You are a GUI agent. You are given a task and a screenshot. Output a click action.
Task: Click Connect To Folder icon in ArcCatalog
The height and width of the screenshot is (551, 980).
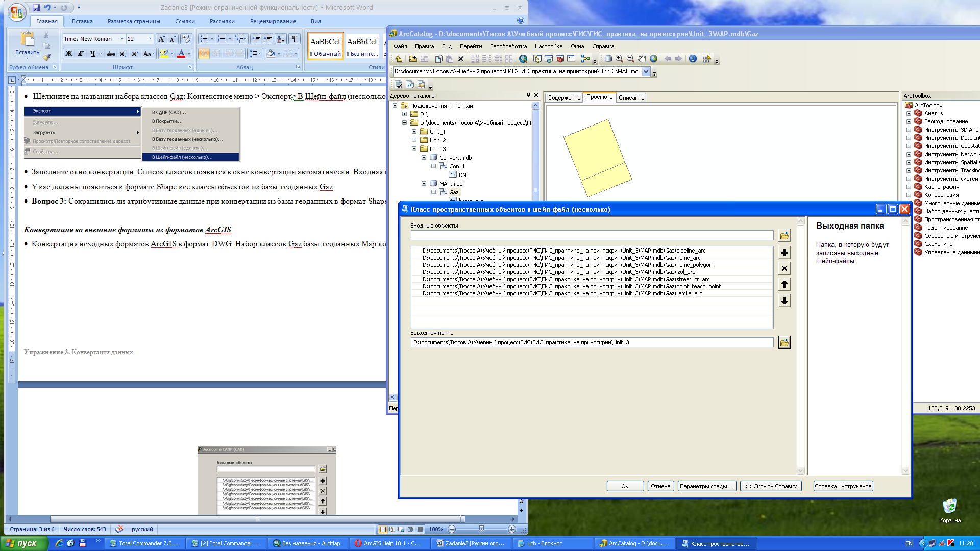[x=413, y=59]
